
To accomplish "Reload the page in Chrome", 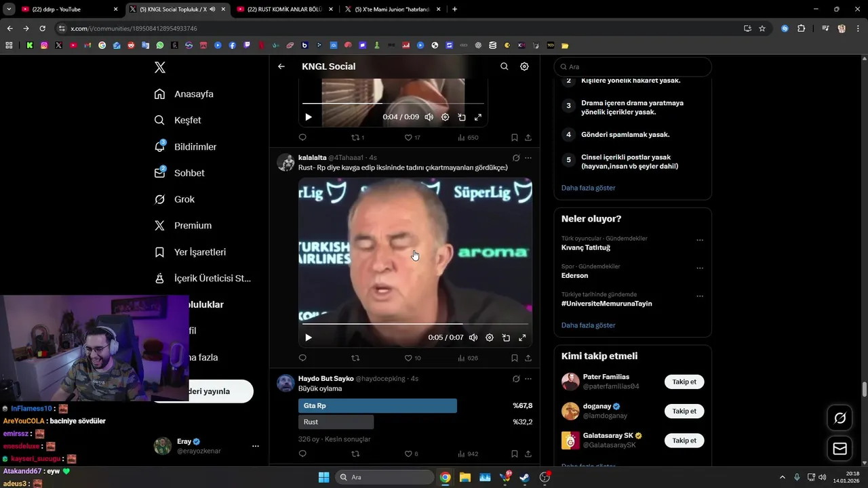I will point(42,28).
